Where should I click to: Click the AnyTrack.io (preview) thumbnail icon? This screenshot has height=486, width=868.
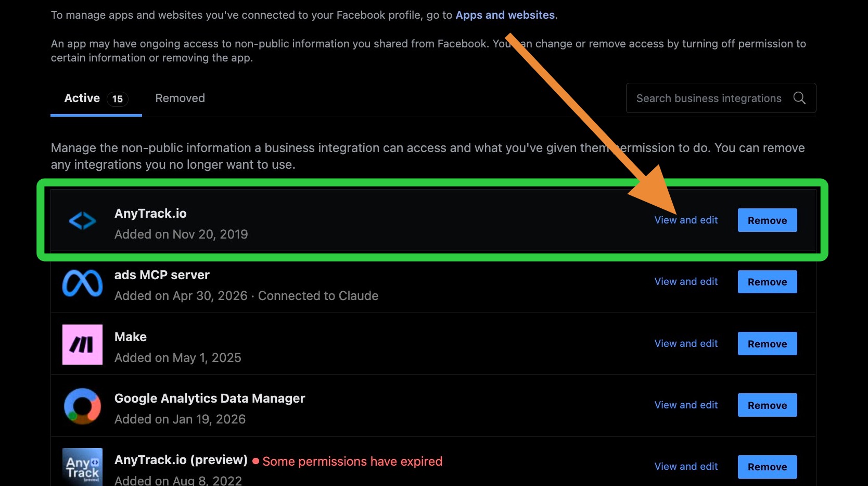[x=82, y=467]
